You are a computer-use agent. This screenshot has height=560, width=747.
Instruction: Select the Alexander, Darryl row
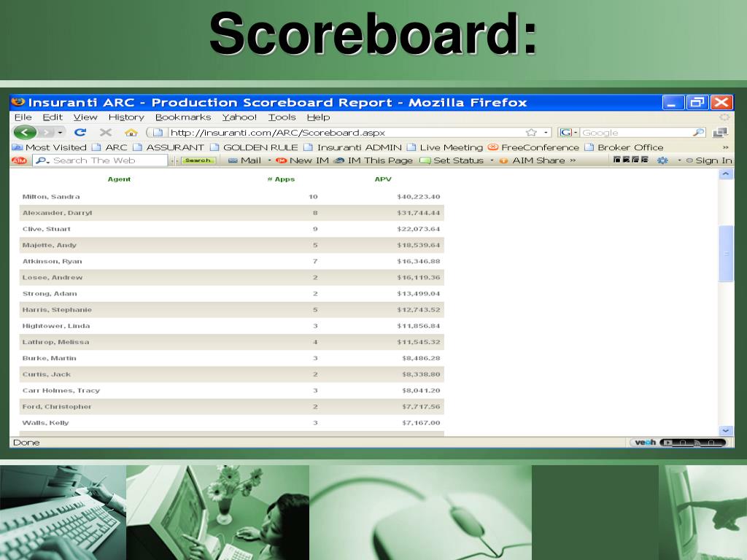[231, 213]
